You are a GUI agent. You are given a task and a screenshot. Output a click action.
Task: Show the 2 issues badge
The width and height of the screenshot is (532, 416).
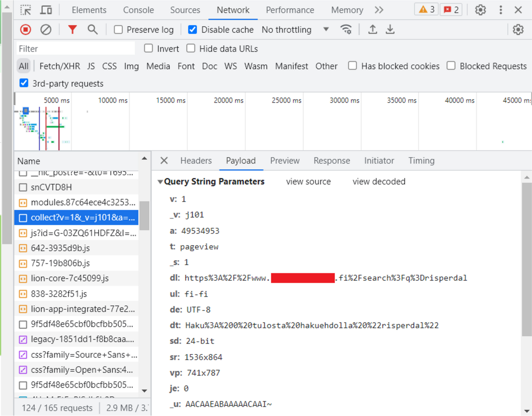(x=451, y=10)
